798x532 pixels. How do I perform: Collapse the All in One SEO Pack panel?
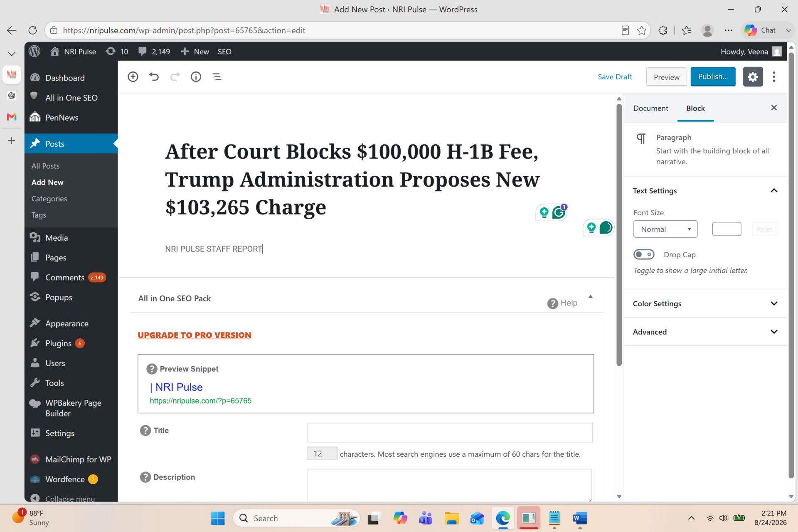click(590, 297)
